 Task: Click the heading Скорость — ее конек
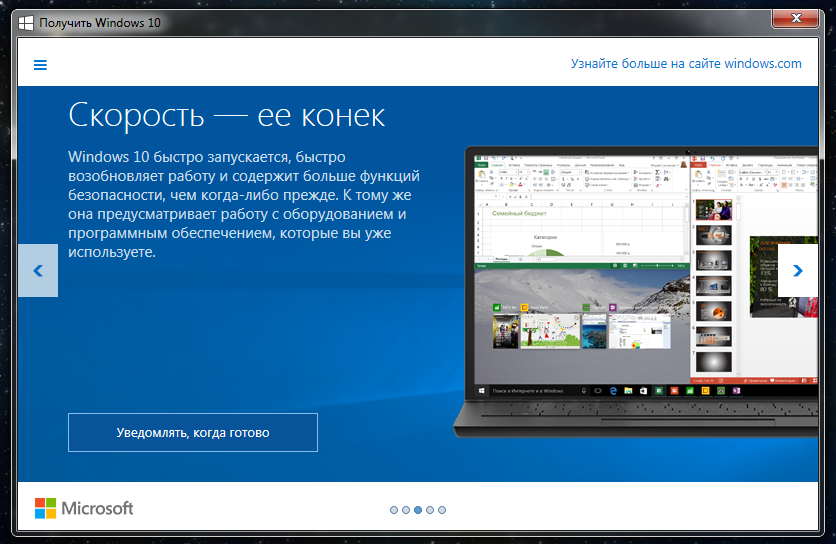point(227,115)
